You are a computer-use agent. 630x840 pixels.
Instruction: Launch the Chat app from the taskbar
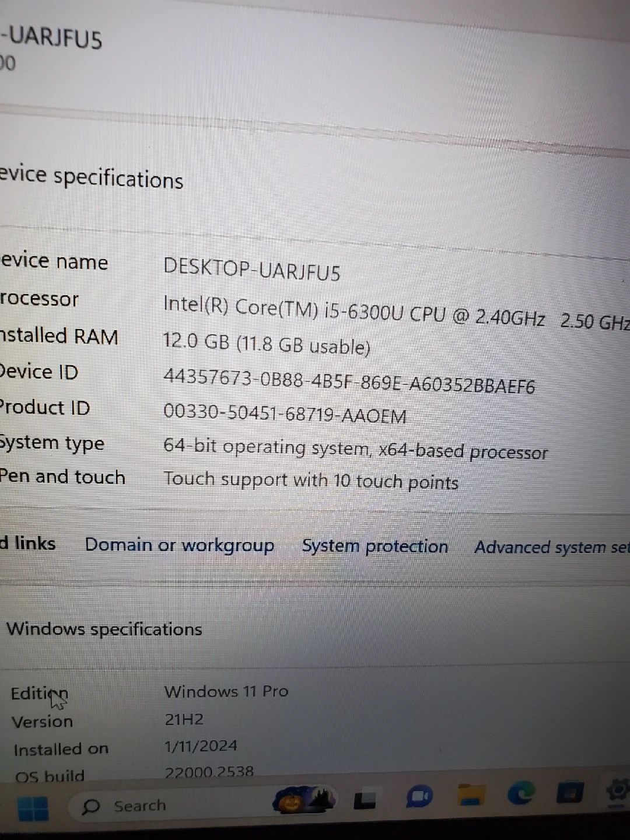[418, 797]
